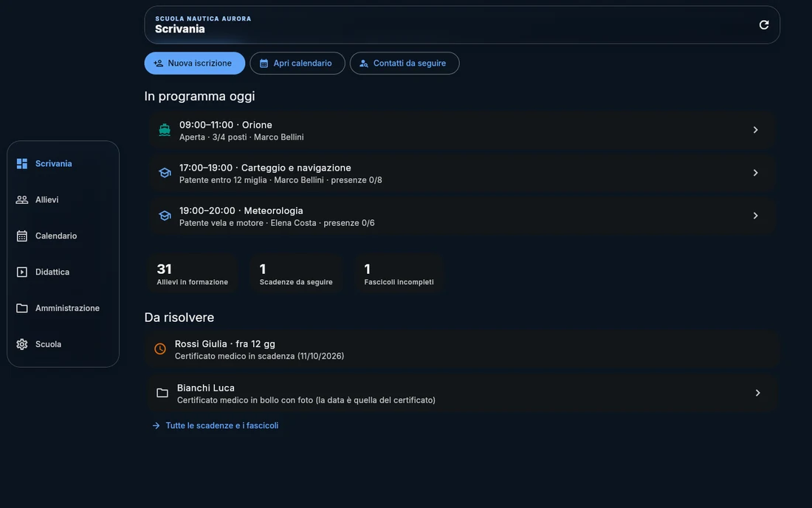The image size is (812, 508).
Task: Click the folder icon beside Bianchi Luca
Action: pyautogui.click(x=162, y=393)
